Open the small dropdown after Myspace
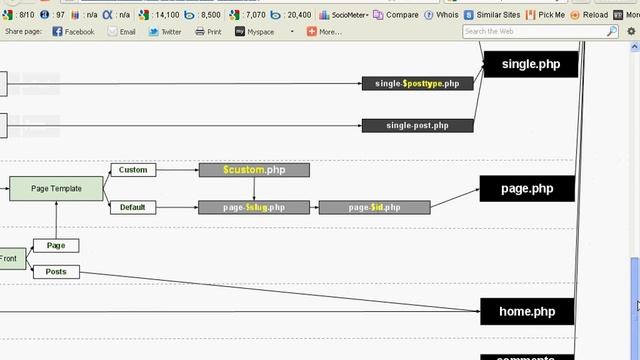 click(x=292, y=31)
